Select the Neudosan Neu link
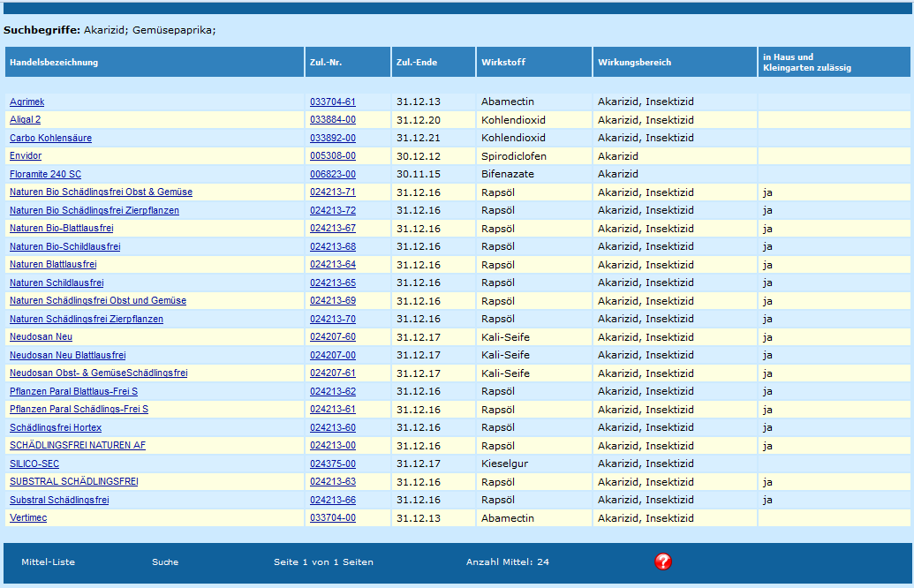Viewport: 914px width, 588px height. point(41,336)
